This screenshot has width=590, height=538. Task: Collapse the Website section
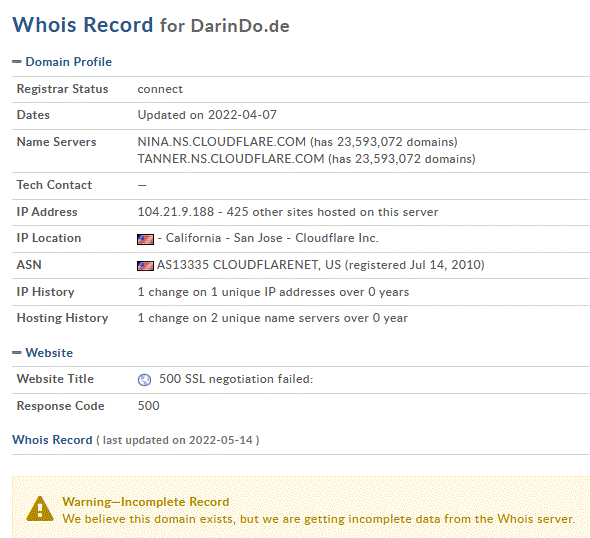(x=17, y=353)
